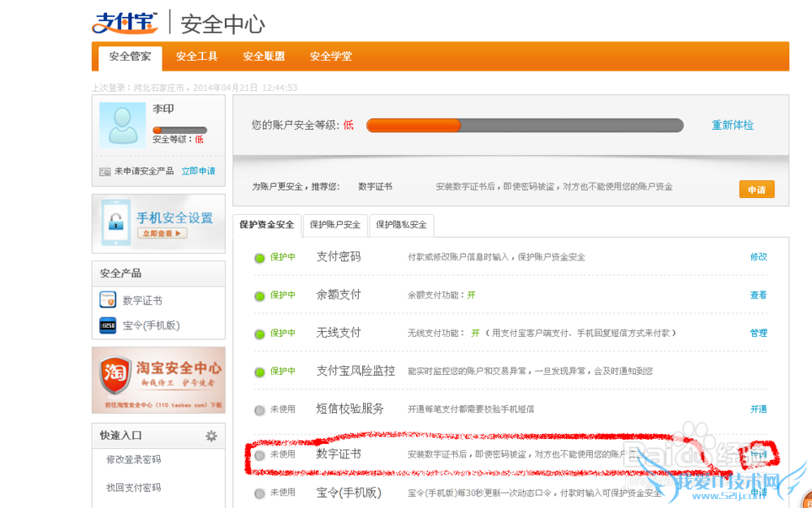
Task: Click the 数字证书 row title in list
Action: click(x=339, y=454)
